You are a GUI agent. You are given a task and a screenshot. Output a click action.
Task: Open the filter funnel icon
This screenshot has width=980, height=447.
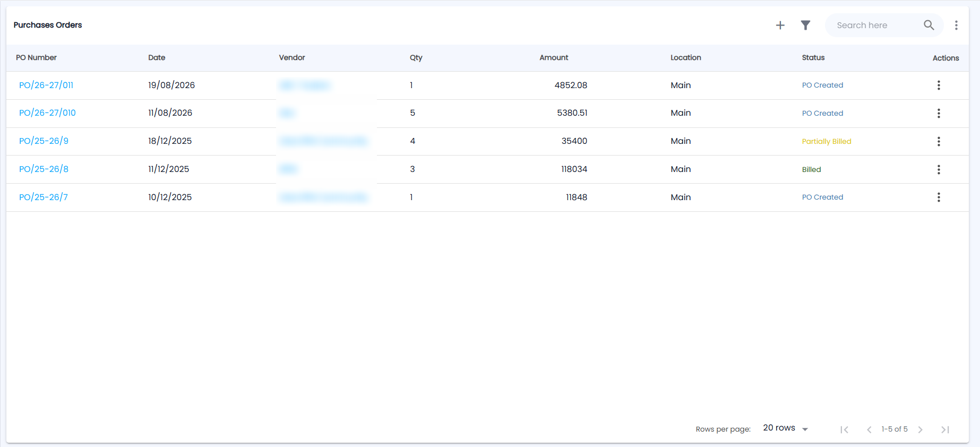pos(805,25)
